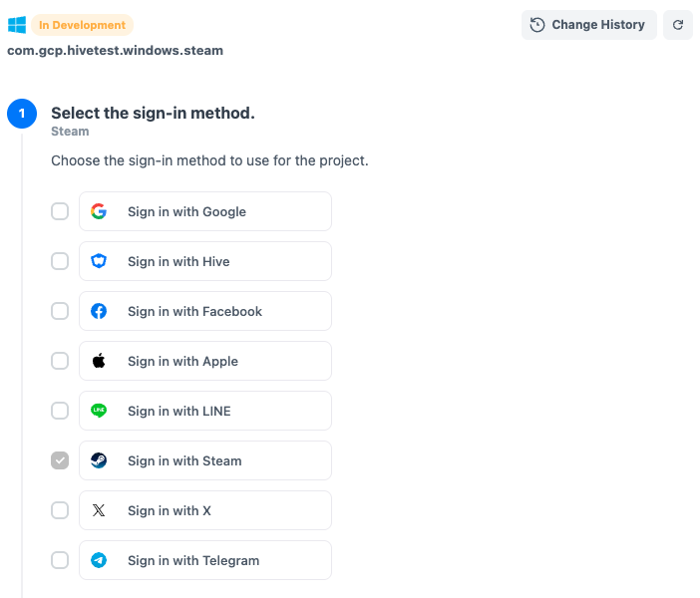Click the X logo icon
The image size is (700, 598).
[x=99, y=510]
